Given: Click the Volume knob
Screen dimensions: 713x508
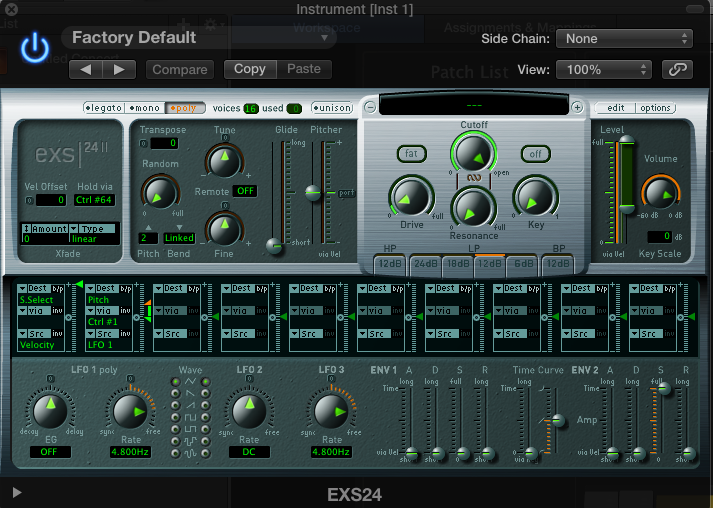Looking at the screenshot, I should [660, 193].
